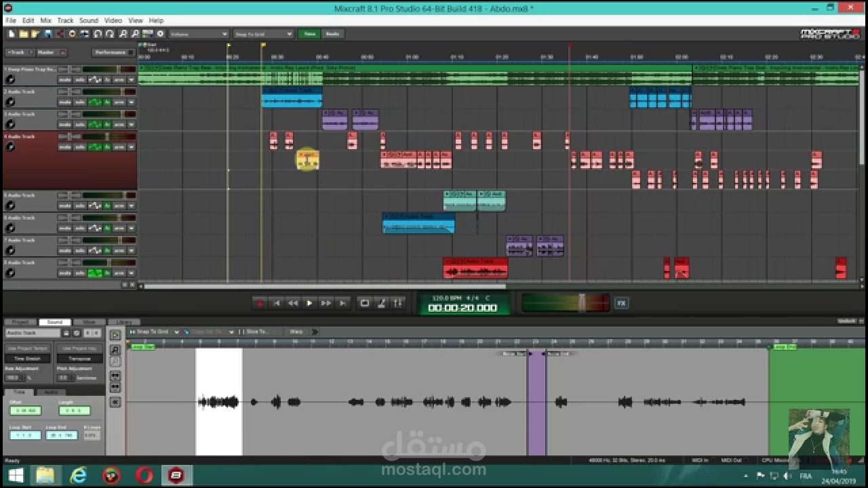Create a new project from the toolbar

click(12, 34)
